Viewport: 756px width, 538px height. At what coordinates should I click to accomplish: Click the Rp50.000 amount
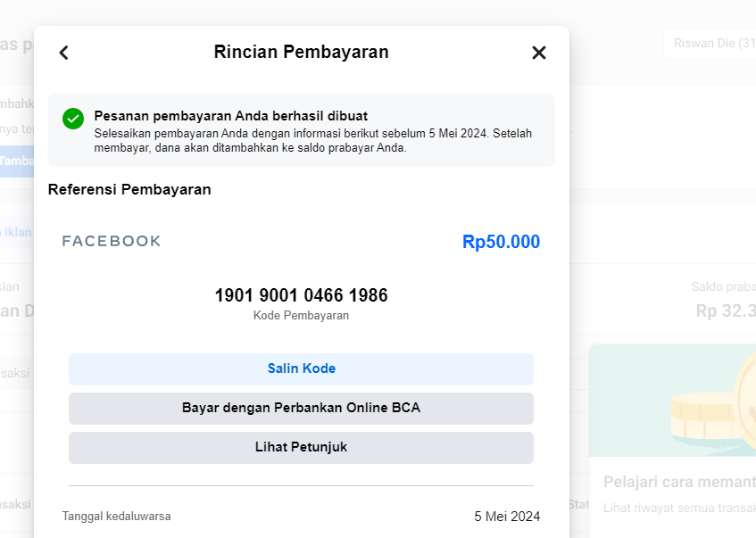click(501, 242)
